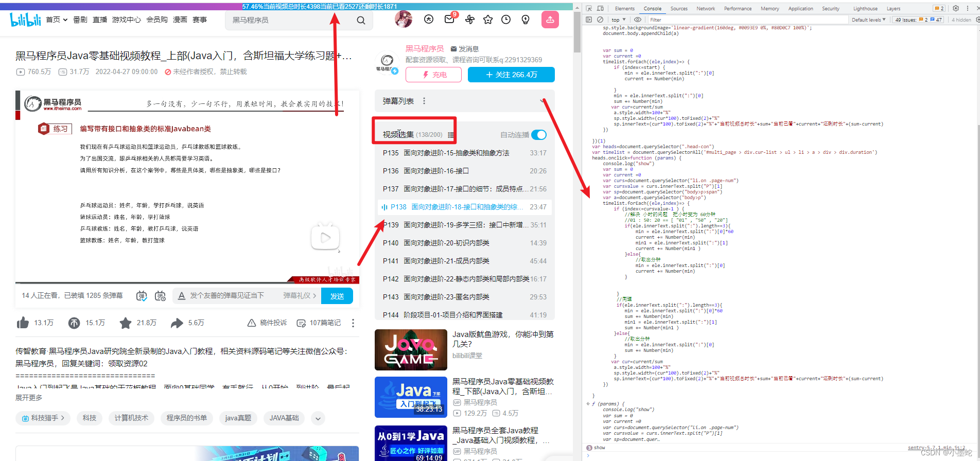Viewport: 980px width, 461px height.
Task: Toggle DevTools device toolbar
Action: [x=600, y=8]
